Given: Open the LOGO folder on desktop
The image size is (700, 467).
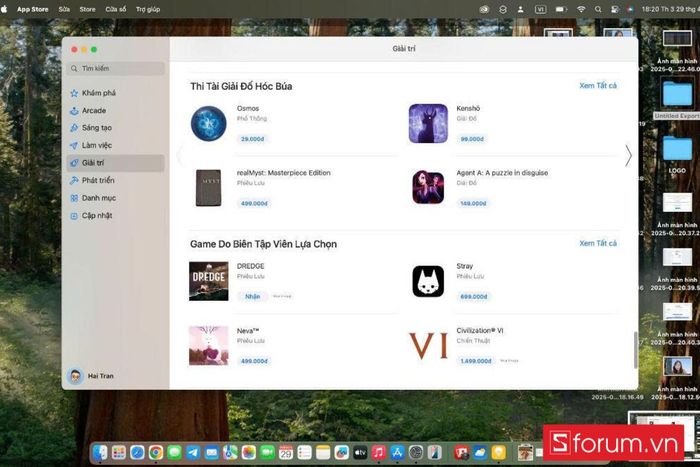Looking at the screenshot, I should (677, 153).
